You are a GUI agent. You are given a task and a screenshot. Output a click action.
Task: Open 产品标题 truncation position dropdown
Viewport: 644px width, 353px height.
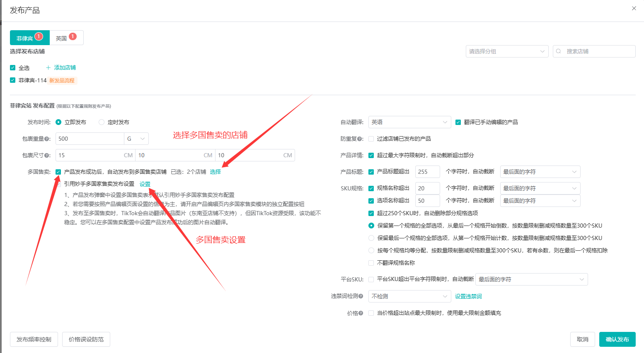(x=540, y=172)
